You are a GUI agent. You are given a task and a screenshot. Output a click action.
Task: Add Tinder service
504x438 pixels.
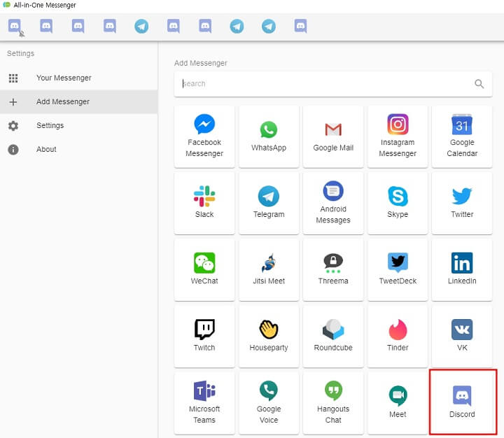tap(398, 336)
